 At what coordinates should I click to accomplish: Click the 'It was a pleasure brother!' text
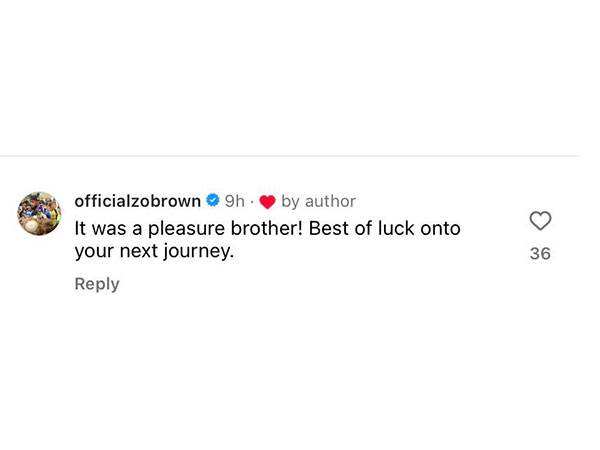[189, 228]
